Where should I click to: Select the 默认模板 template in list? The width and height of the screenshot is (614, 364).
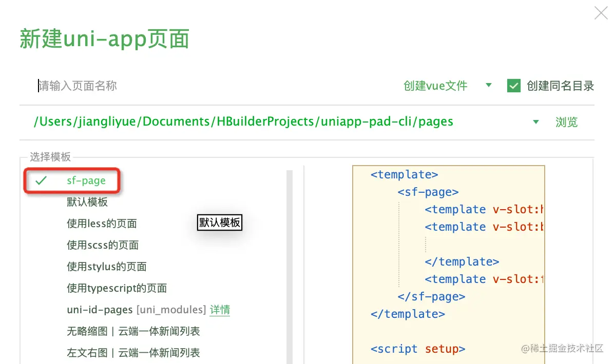87,202
